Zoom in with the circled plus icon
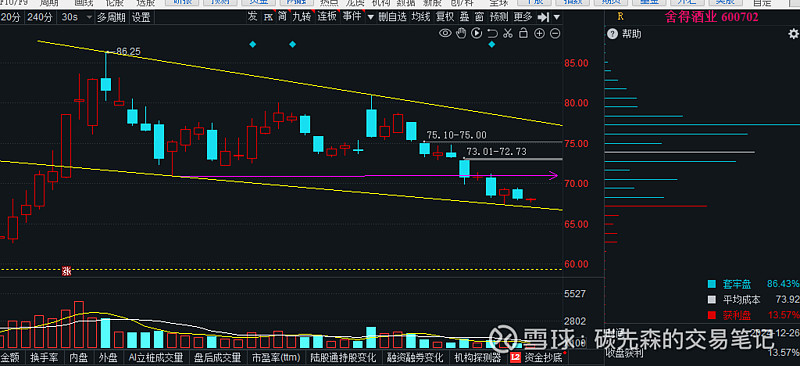This screenshot has height=366, width=800. pos(539,34)
